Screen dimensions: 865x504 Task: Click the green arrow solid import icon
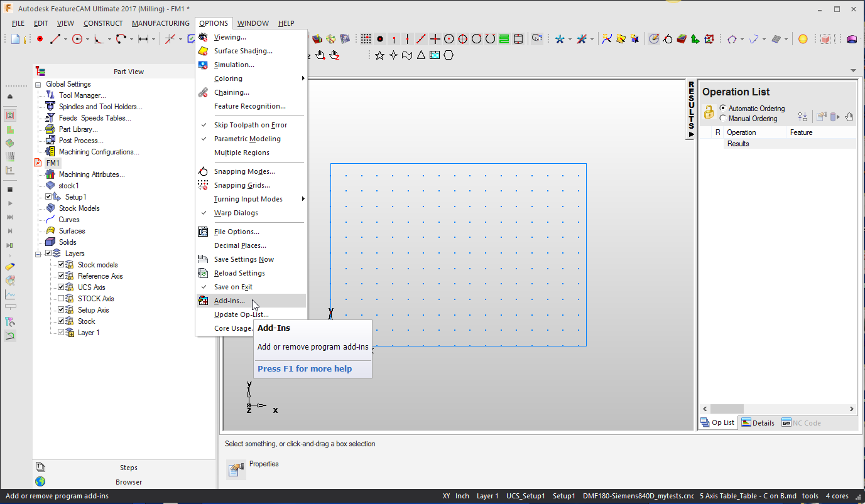click(694, 38)
